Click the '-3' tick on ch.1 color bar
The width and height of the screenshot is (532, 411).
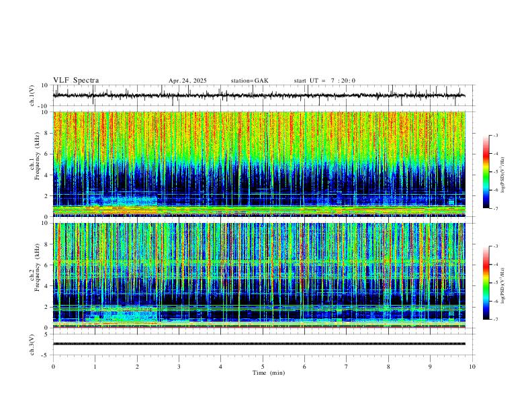coord(495,135)
